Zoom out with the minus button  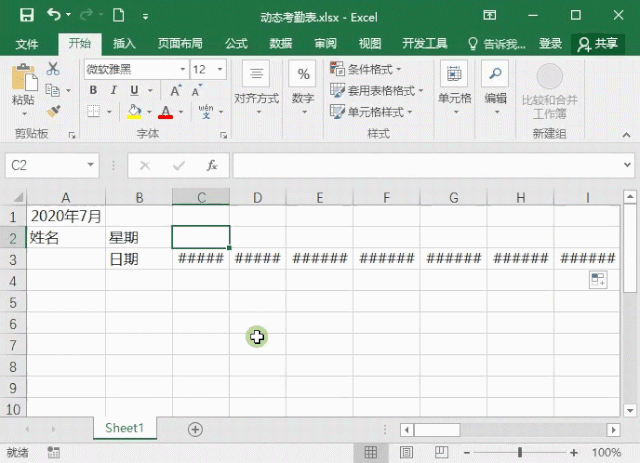point(467,452)
